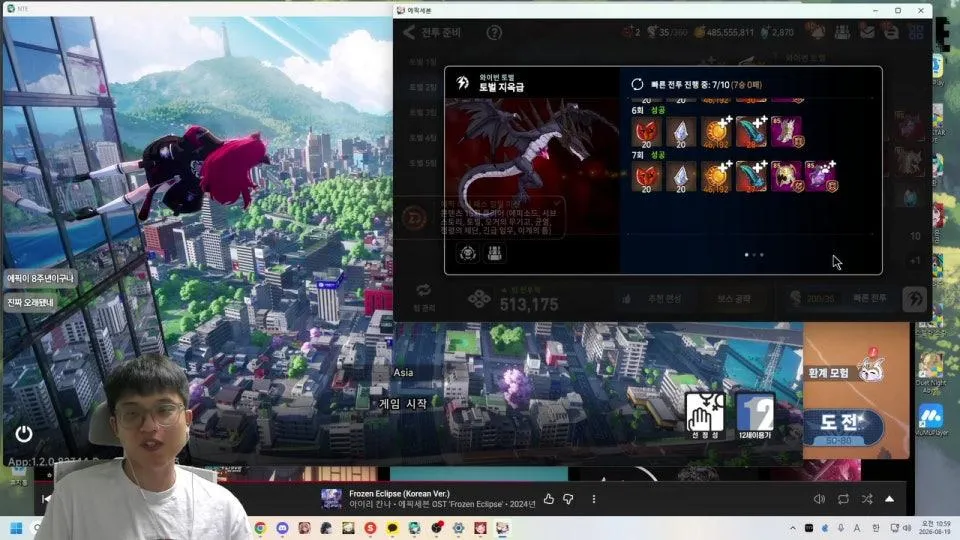Open the mail icon in game header
Image resolution: width=960 pixels, height=540 pixels.
[x=867, y=31]
